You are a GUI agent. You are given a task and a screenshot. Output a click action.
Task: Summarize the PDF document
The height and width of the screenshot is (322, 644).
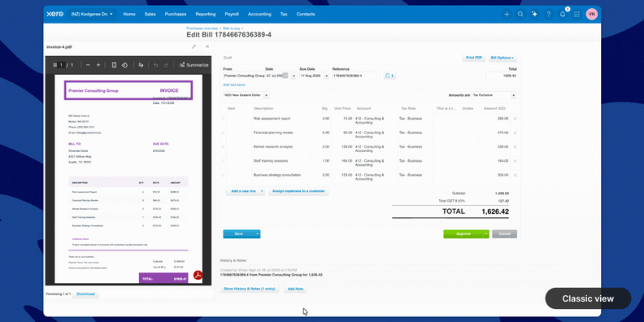pyautogui.click(x=194, y=65)
